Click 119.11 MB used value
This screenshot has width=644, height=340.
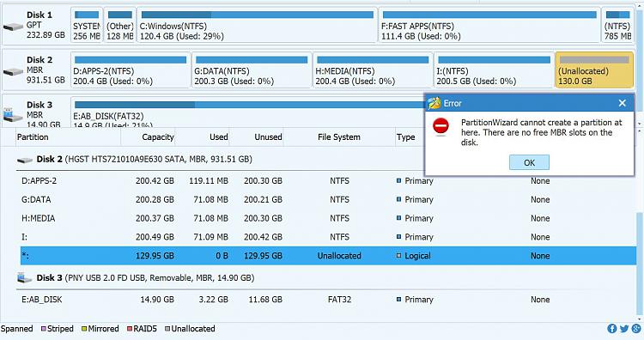point(209,180)
